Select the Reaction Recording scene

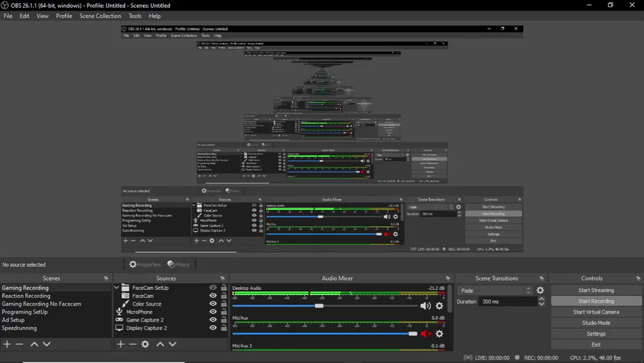click(x=56, y=296)
